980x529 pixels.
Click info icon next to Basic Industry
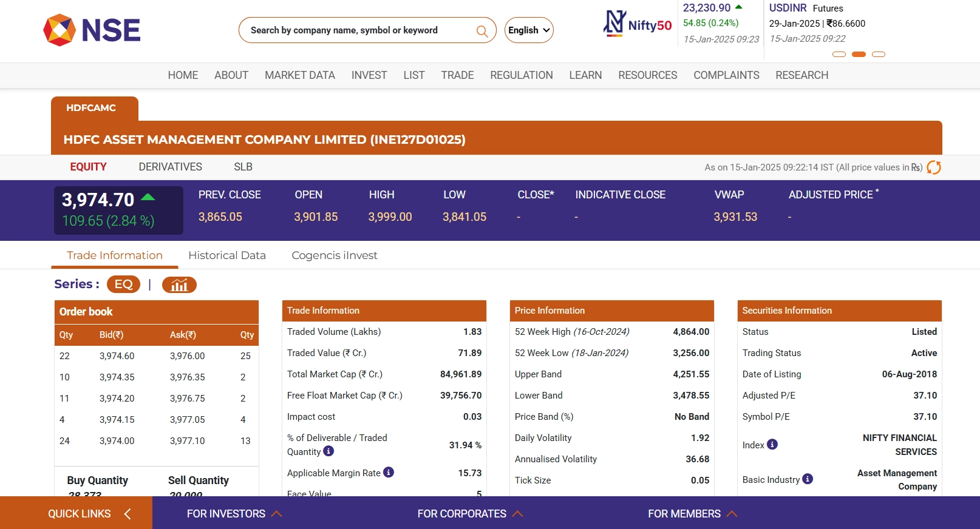coord(808,479)
